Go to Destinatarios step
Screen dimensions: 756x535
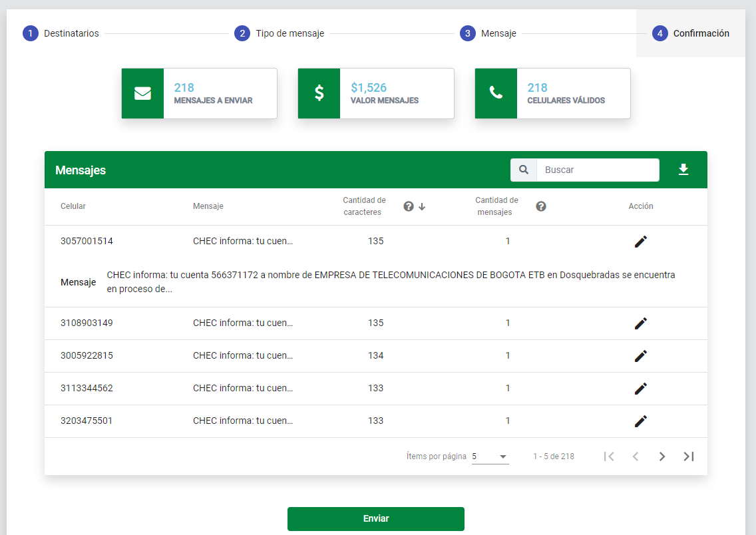(61, 33)
